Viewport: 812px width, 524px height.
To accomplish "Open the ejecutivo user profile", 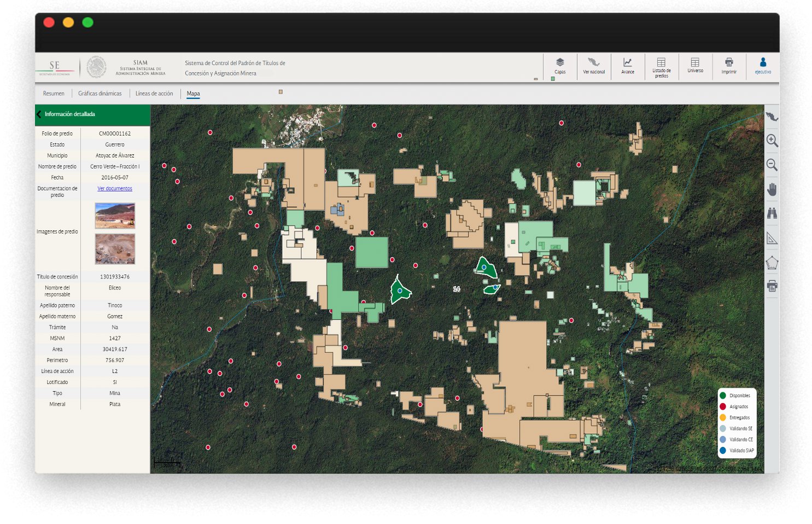I will click(763, 65).
